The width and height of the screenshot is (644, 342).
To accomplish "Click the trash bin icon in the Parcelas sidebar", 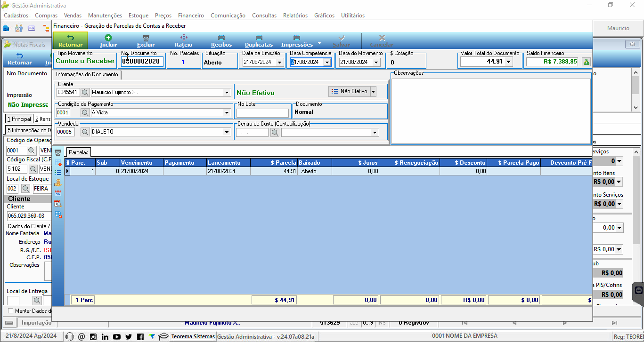I will pyautogui.click(x=58, y=152).
